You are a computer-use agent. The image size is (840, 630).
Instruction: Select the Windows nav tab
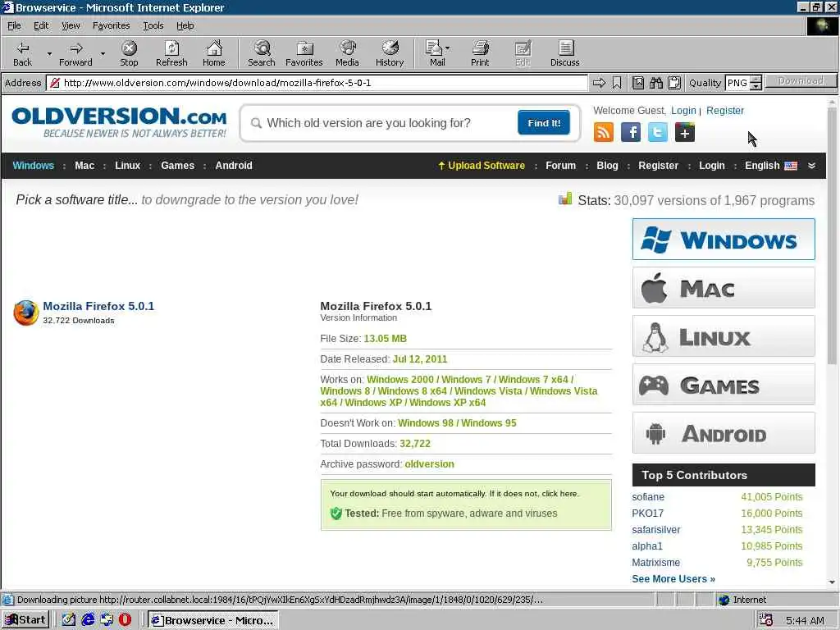(33, 166)
